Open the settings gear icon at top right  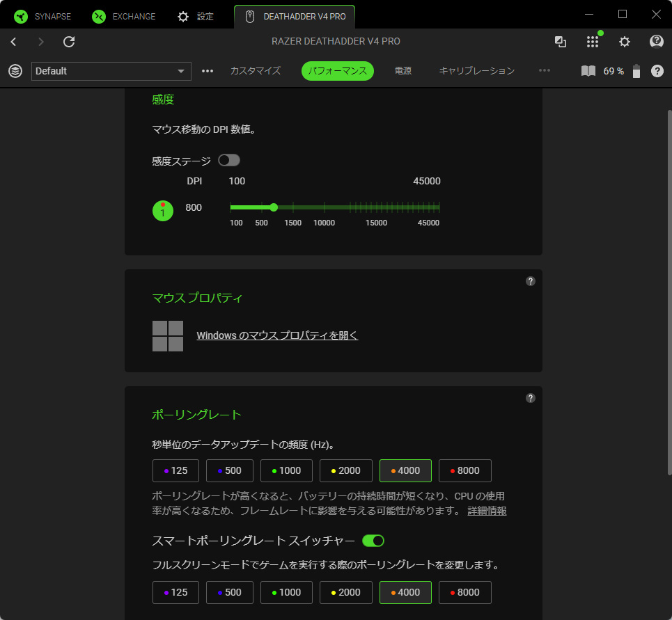(625, 42)
